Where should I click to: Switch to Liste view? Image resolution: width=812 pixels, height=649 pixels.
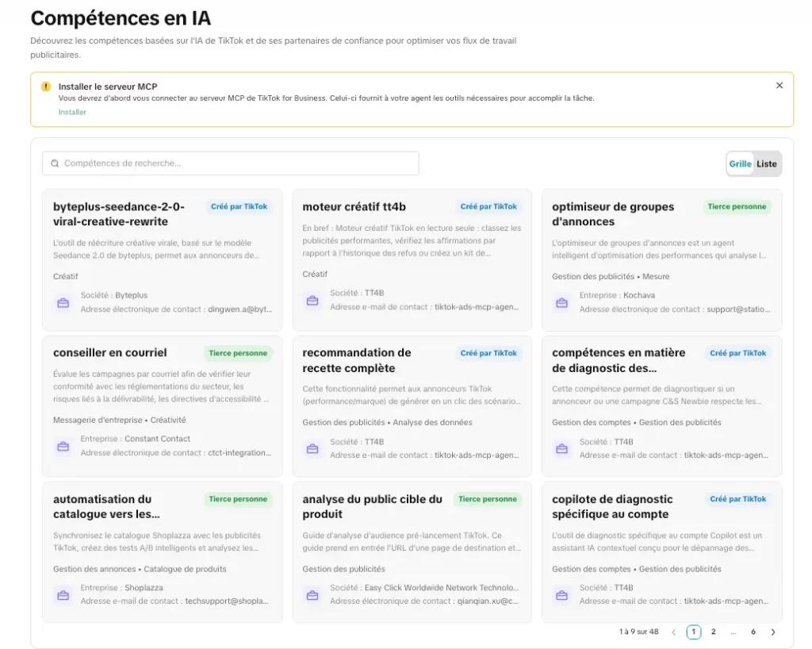(x=767, y=163)
